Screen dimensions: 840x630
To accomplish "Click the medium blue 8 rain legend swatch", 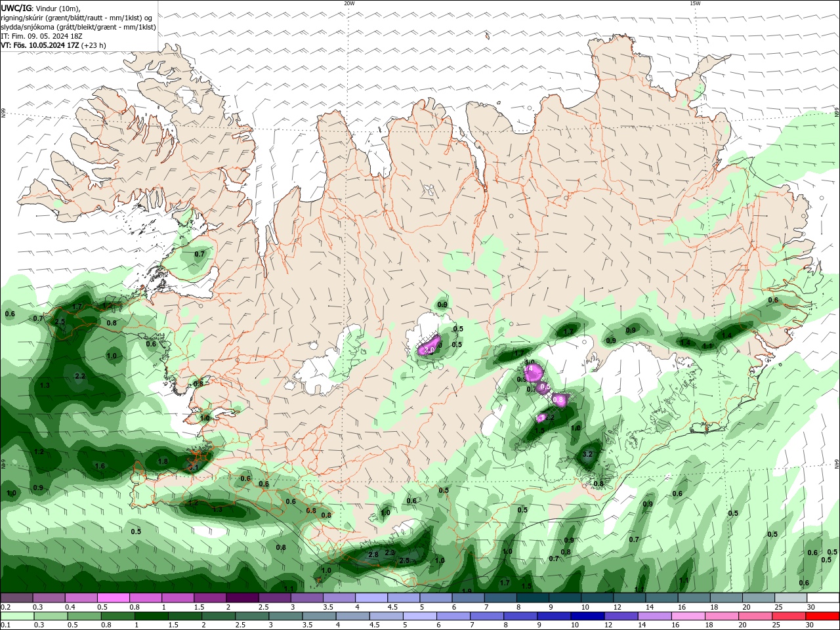I will pos(520,616).
